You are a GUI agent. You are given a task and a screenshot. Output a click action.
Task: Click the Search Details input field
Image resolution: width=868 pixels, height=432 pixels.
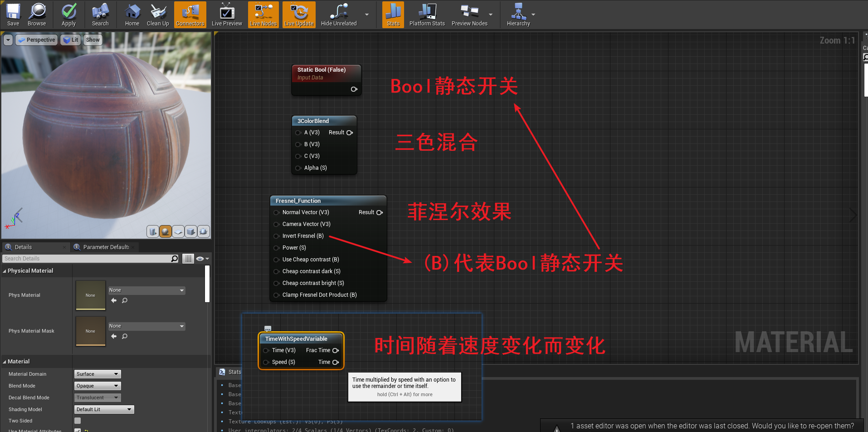pyautogui.click(x=86, y=258)
